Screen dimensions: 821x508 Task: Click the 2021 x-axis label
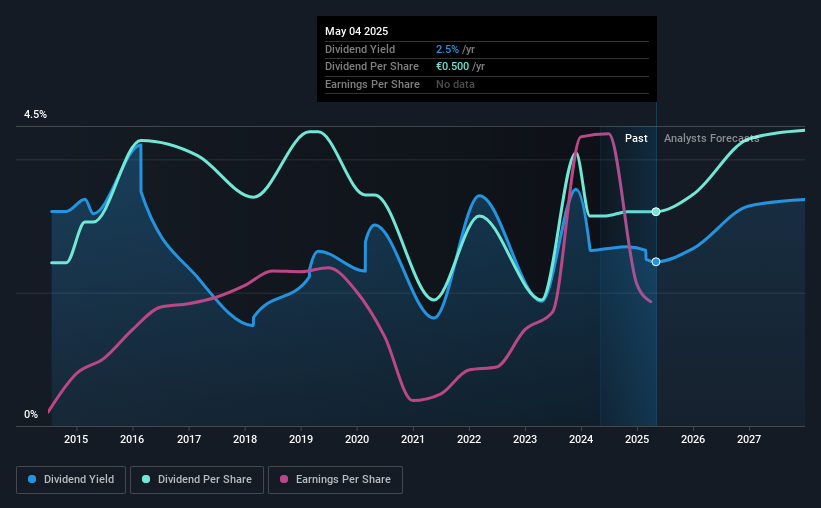[x=413, y=439]
